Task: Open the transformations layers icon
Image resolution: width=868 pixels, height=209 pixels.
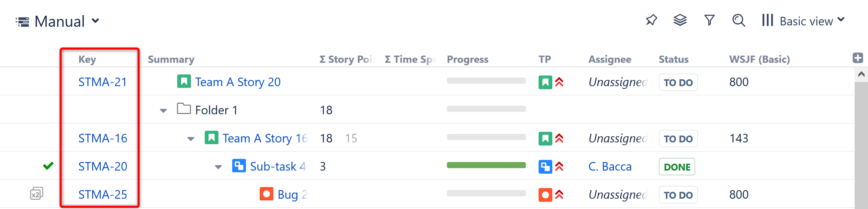Action: point(680,20)
